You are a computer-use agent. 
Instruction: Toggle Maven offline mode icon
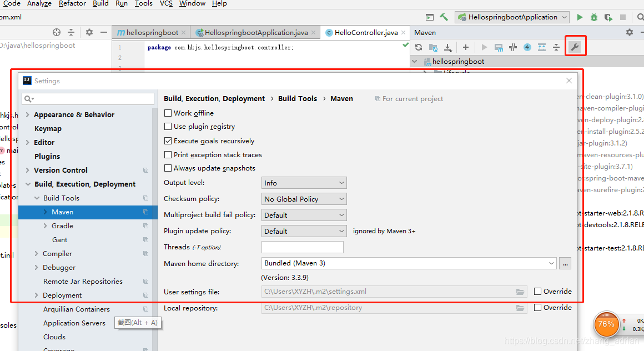(x=513, y=47)
